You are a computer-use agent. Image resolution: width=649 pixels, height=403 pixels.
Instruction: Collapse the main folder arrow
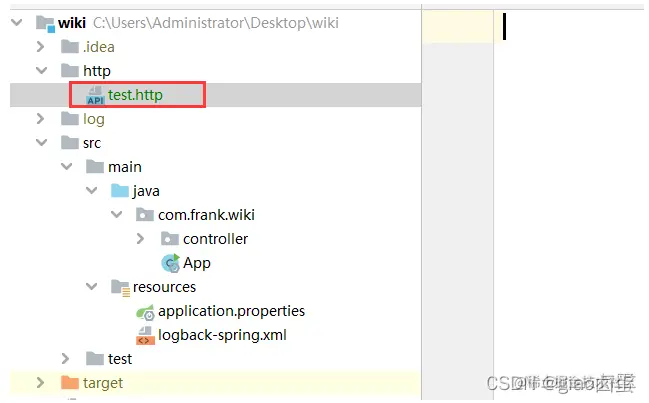pyautogui.click(x=66, y=166)
